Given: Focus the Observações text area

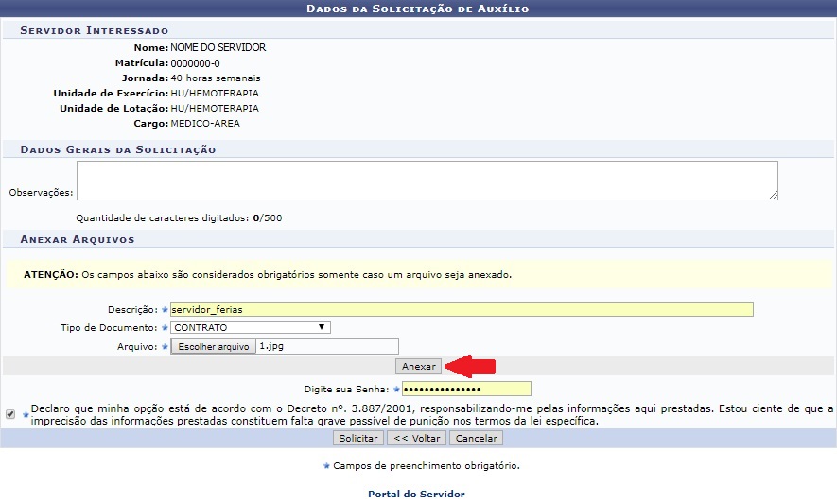Looking at the screenshot, I should (426, 181).
